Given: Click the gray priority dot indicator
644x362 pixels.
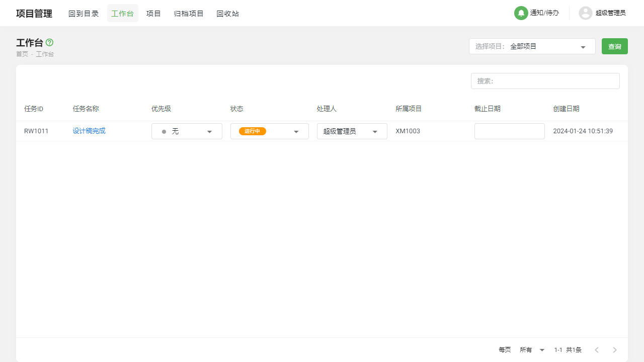Looking at the screenshot, I should 164,131.
